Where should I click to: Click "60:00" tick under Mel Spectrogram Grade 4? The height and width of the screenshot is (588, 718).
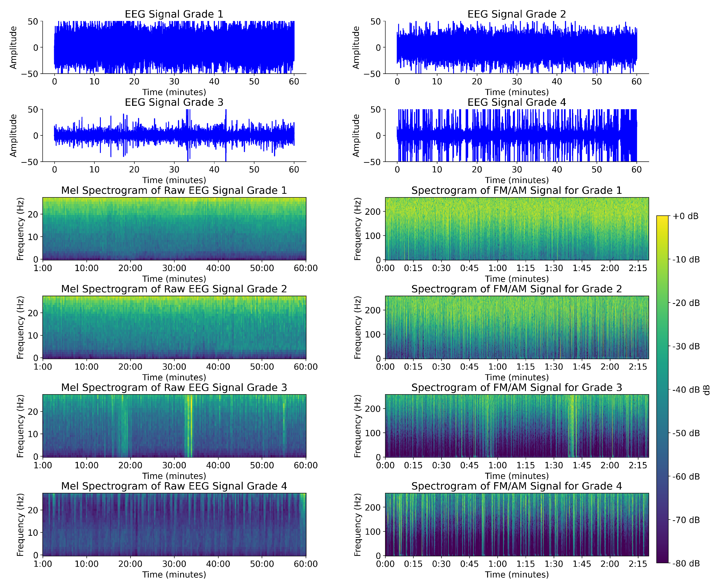(x=306, y=564)
